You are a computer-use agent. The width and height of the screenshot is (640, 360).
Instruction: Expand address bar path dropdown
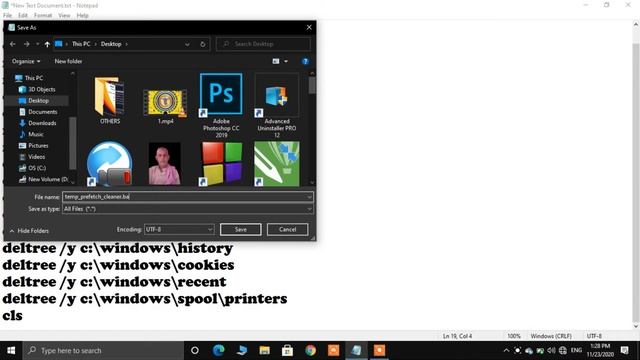click(x=187, y=44)
